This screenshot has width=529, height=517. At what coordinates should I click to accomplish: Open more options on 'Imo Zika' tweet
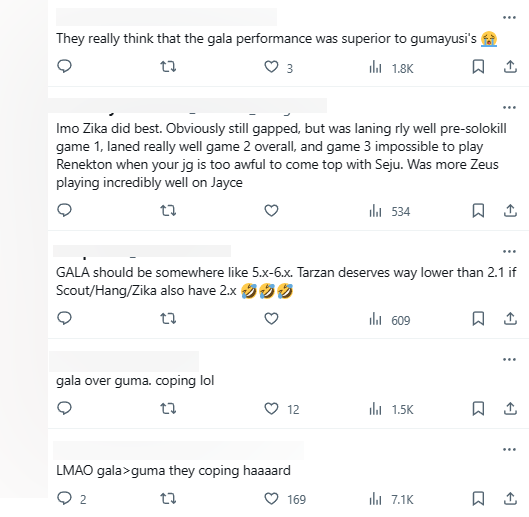coord(509,107)
